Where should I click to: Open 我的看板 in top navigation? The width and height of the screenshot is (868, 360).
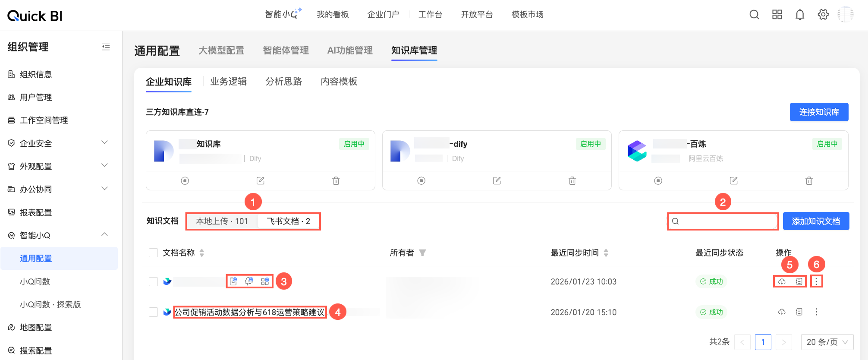pyautogui.click(x=333, y=15)
